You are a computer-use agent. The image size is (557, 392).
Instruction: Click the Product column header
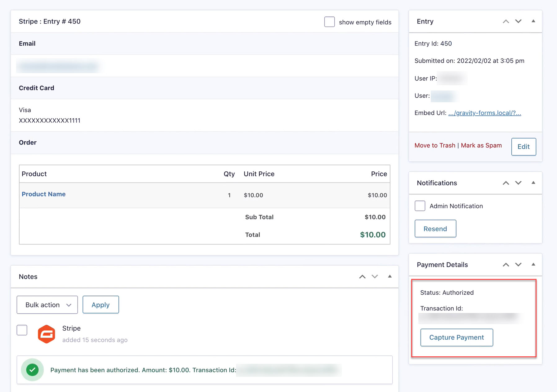34,174
